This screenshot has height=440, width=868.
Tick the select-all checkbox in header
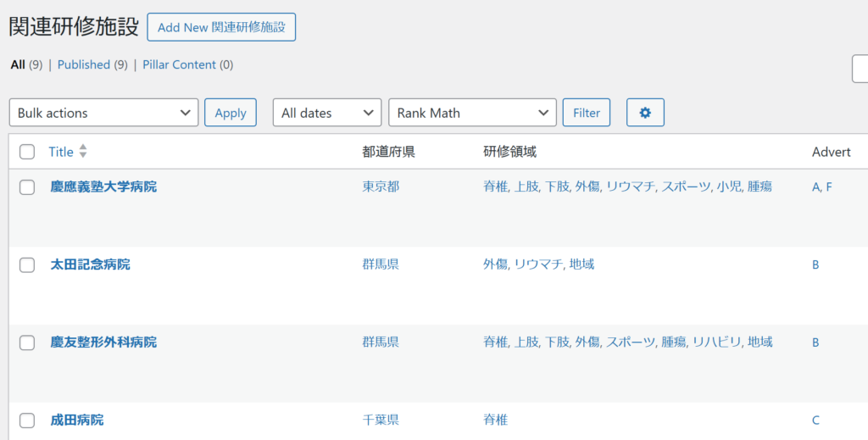tap(27, 152)
